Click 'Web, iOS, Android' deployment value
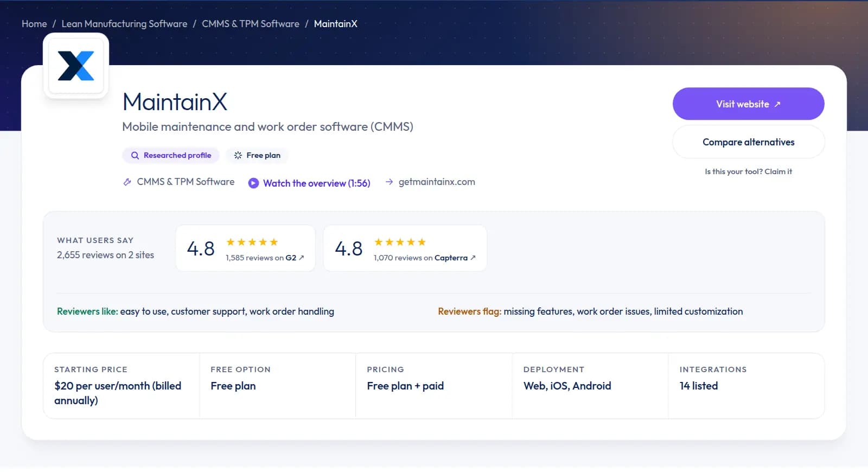 pyautogui.click(x=567, y=386)
